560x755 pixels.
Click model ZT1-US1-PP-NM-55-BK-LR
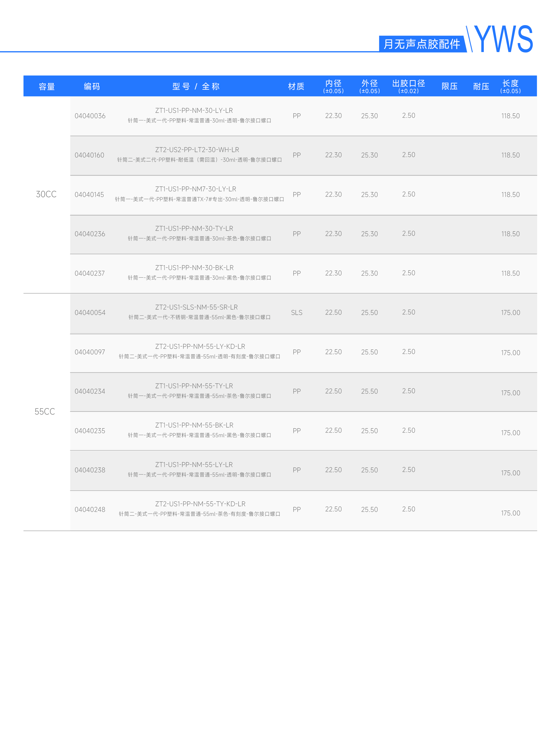click(x=194, y=425)
